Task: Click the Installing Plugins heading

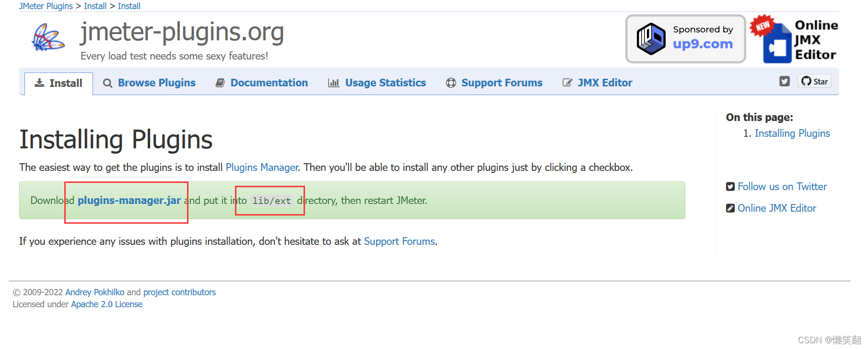Action: coord(116,140)
